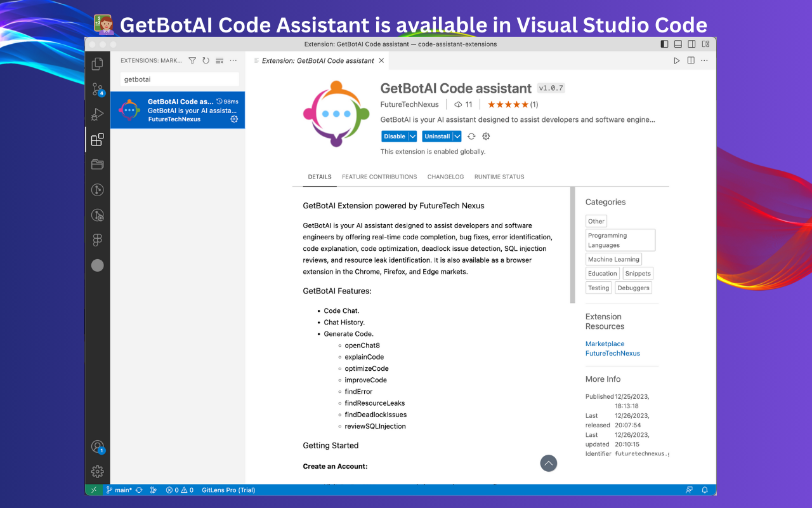Open the notifications bell
The width and height of the screenshot is (812, 508).
click(x=705, y=490)
